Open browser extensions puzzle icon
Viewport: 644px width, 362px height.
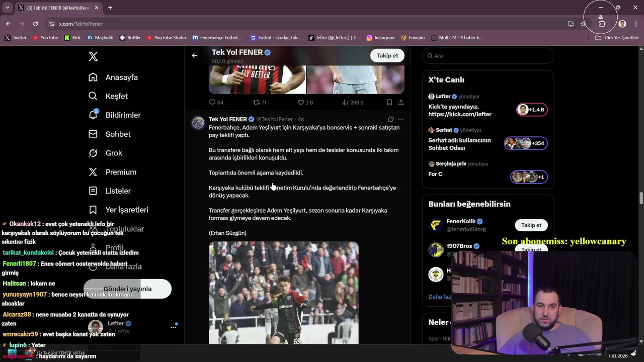coord(602,24)
